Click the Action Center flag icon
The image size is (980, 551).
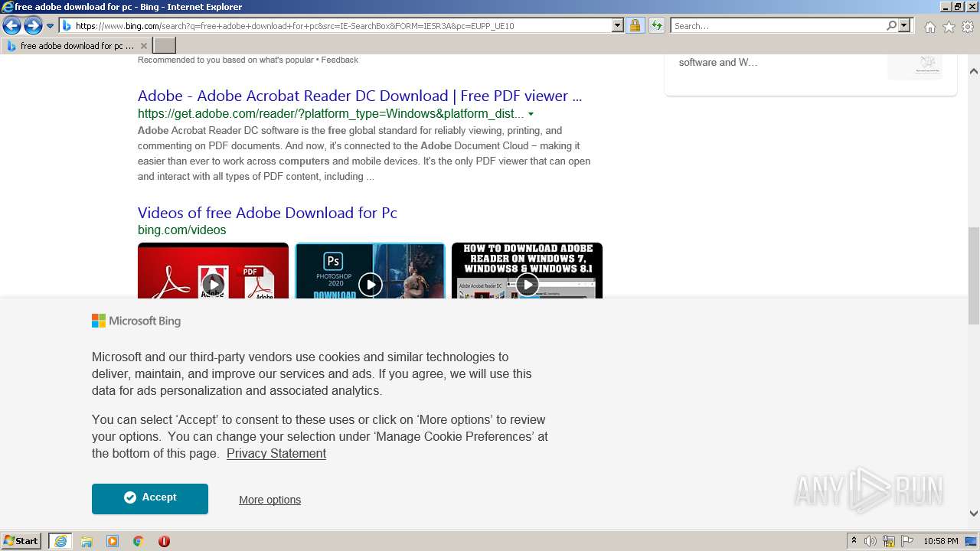pos(906,541)
